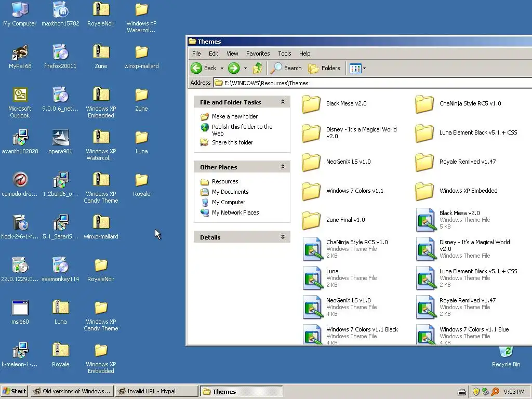The height and width of the screenshot is (399, 532).
Task: Click the Start button
Action: [x=14, y=391]
